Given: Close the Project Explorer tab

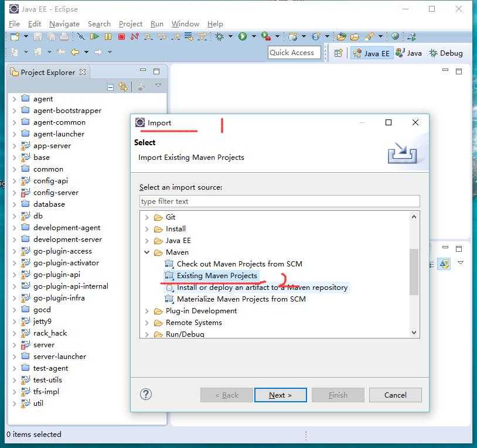Looking at the screenshot, I should pyautogui.click(x=83, y=72).
